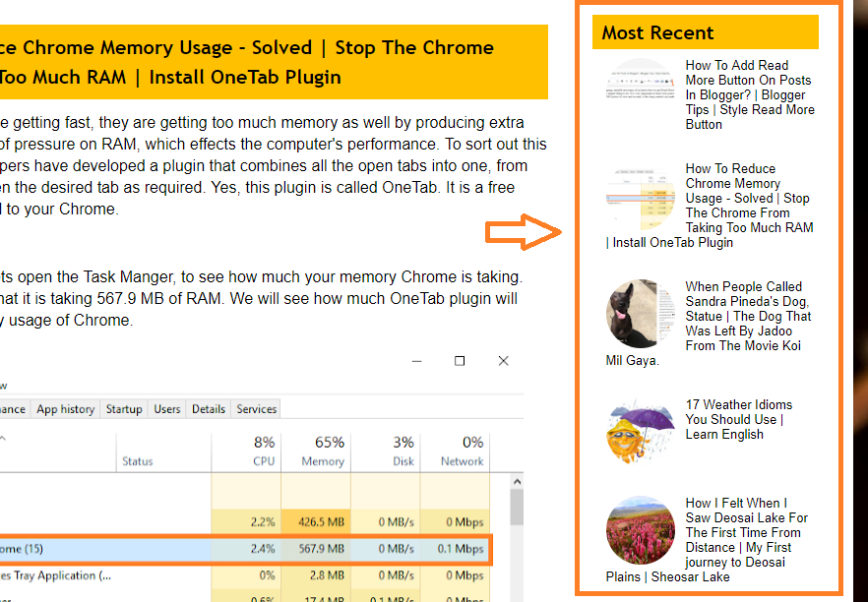
Task: Switch to Startup tab in Task Manager
Action: coord(124,409)
